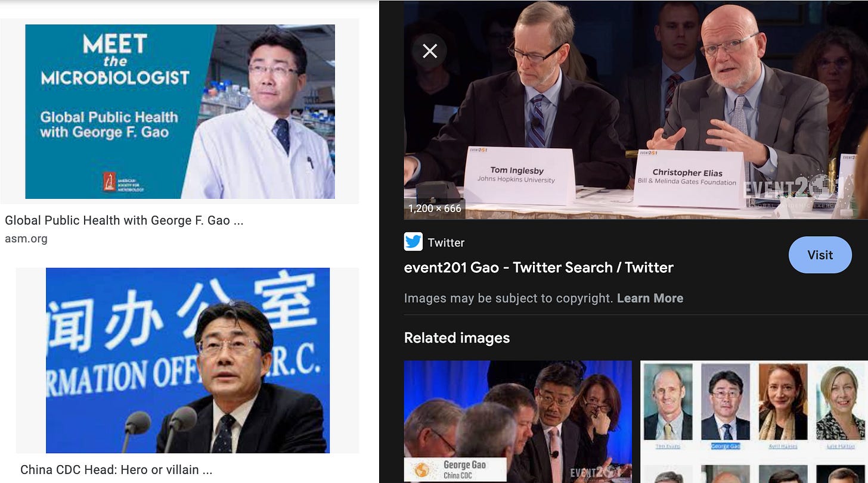
Task: Open the Twitter source name label
Action: pos(446,242)
